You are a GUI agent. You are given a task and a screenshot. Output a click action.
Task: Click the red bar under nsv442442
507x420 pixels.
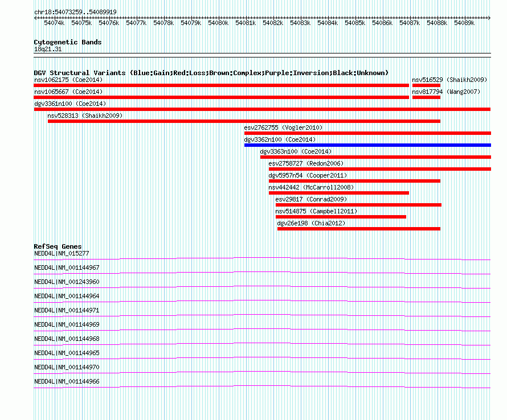(x=339, y=193)
